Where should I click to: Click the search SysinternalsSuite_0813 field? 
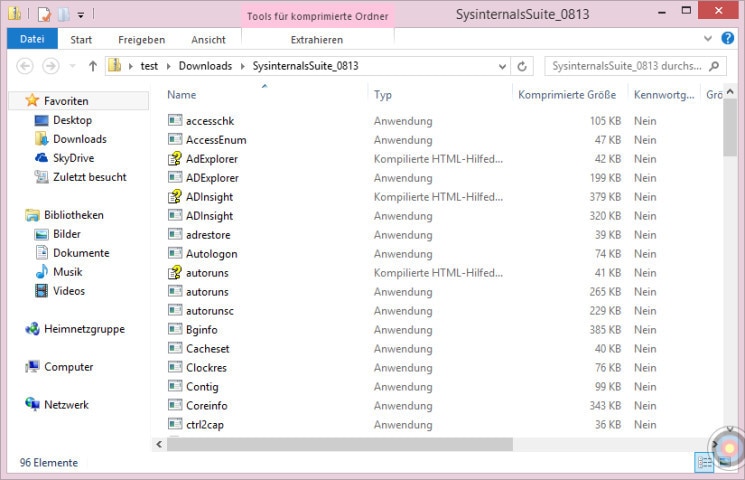pyautogui.click(x=635, y=66)
